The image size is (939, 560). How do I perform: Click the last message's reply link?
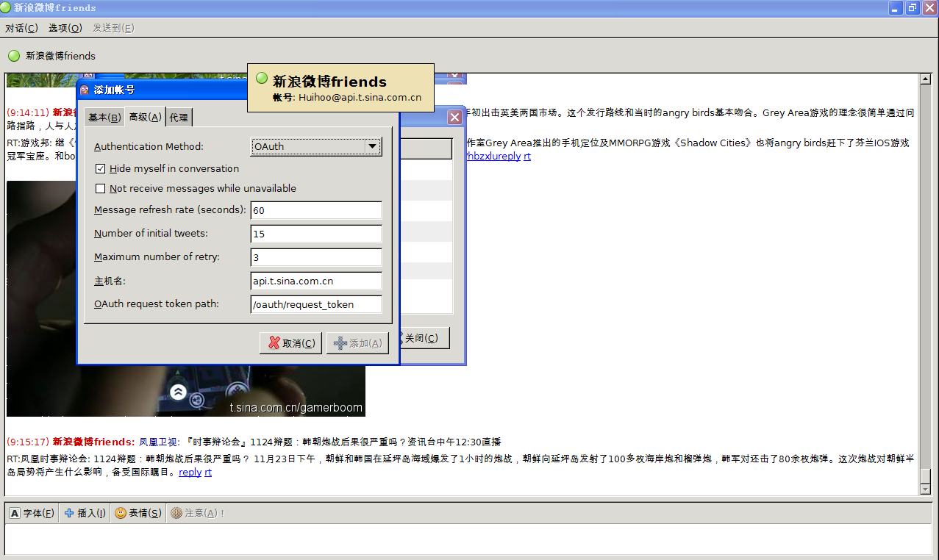(190, 473)
